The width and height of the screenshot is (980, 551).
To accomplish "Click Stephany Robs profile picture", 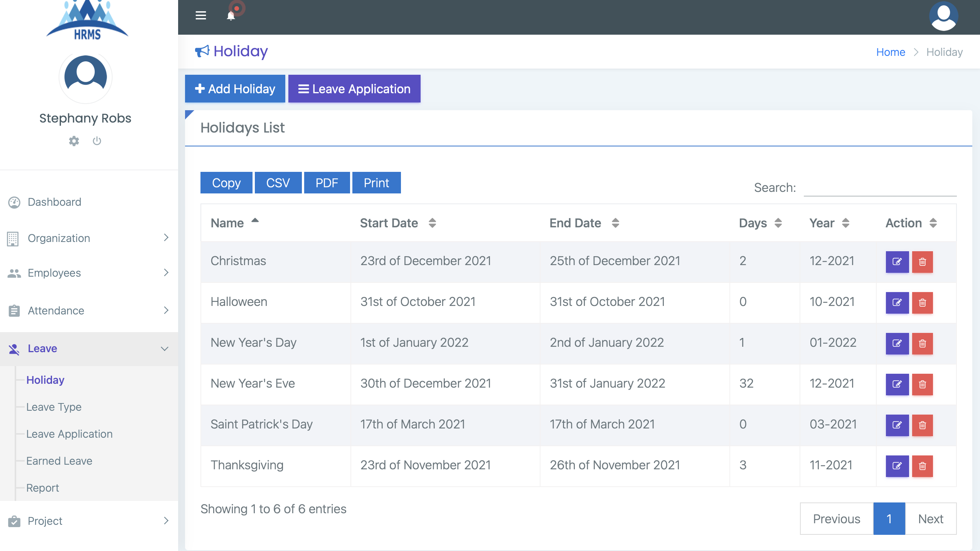I will pyautogui.click(x=86, y=77).
